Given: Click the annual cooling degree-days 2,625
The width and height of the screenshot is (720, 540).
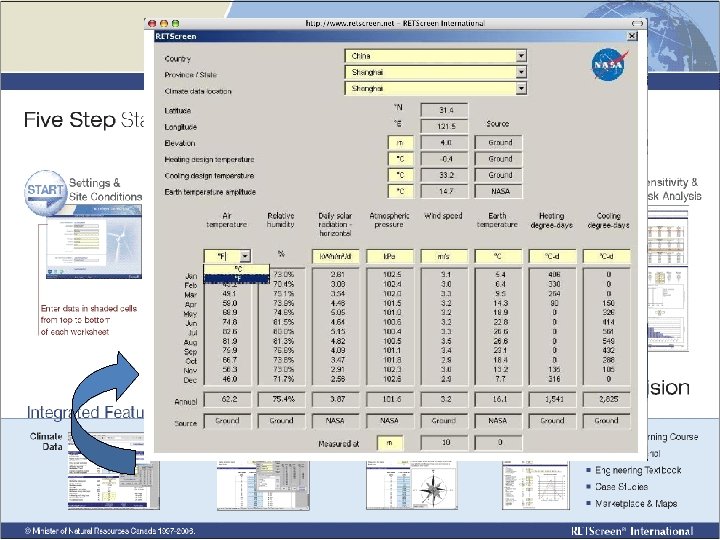Looking at the screenshot, I should click(607, 399).
